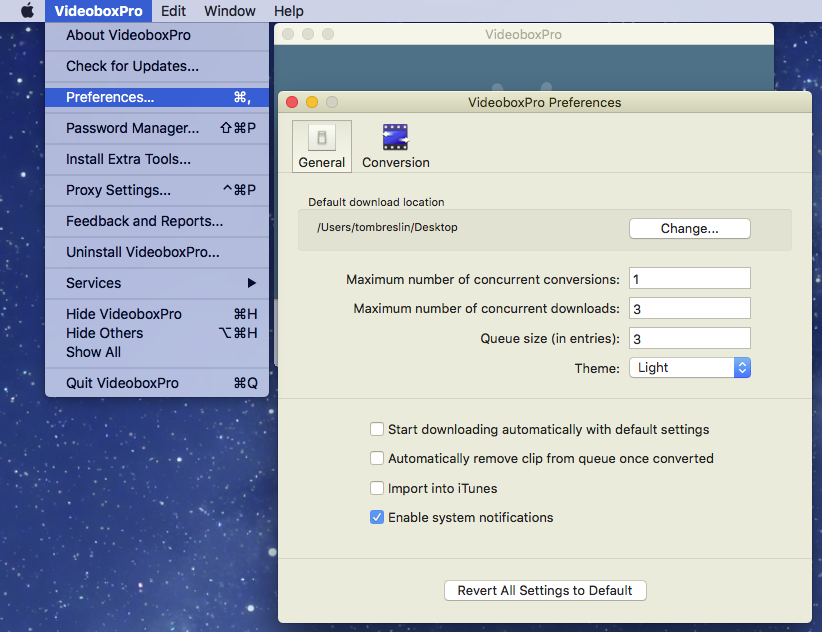The width and height of the screenshot is (822, 632).
Task: Expand the Services submenu
Action: [157, 283]
